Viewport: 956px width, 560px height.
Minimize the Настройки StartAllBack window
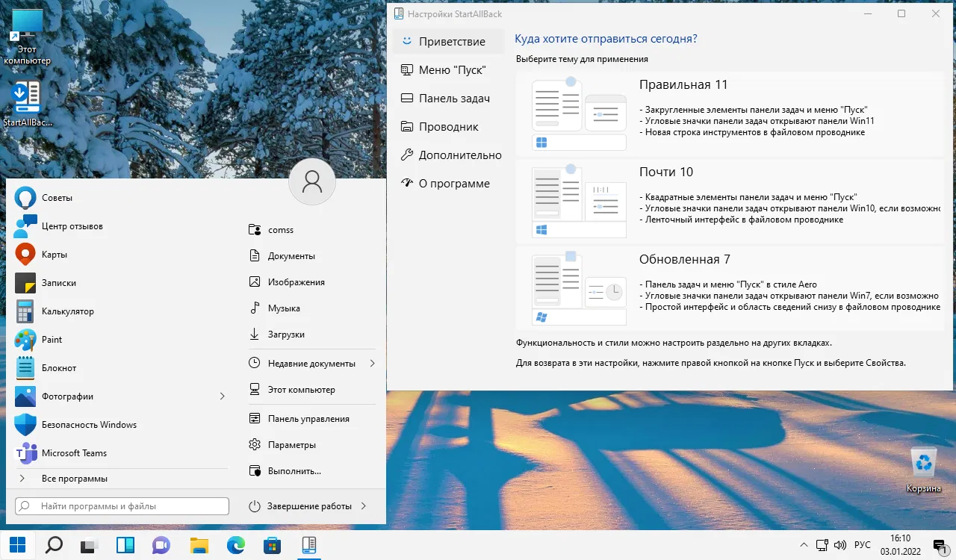(x=866, y=13)
